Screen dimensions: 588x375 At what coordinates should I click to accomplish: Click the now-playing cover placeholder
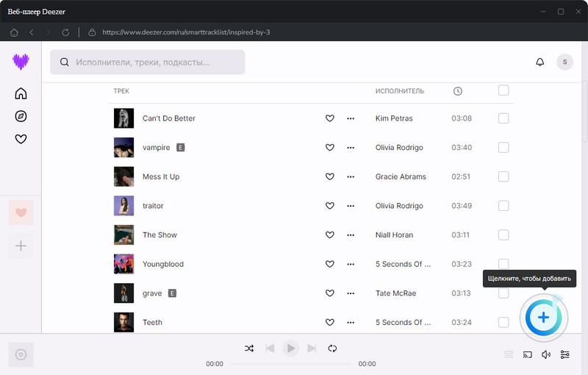(21, 354)
